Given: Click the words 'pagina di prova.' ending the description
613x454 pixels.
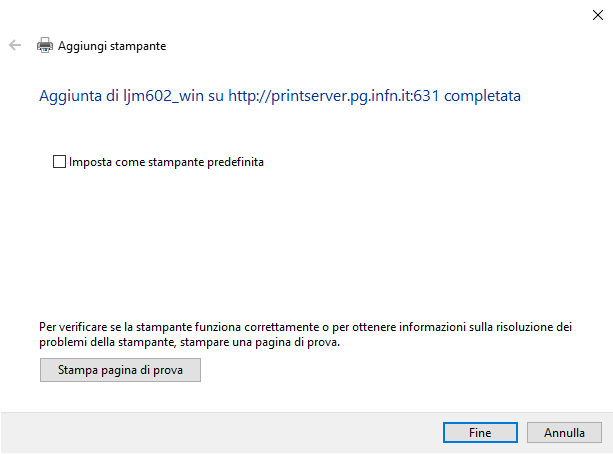Looking at the screenshot, I should pos(297,342).
